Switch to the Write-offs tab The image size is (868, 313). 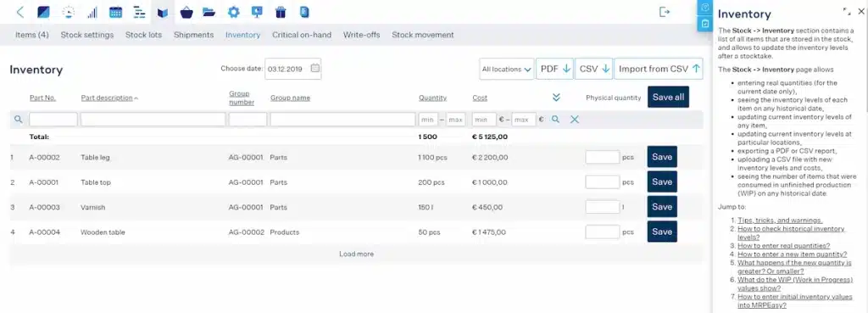361,35
